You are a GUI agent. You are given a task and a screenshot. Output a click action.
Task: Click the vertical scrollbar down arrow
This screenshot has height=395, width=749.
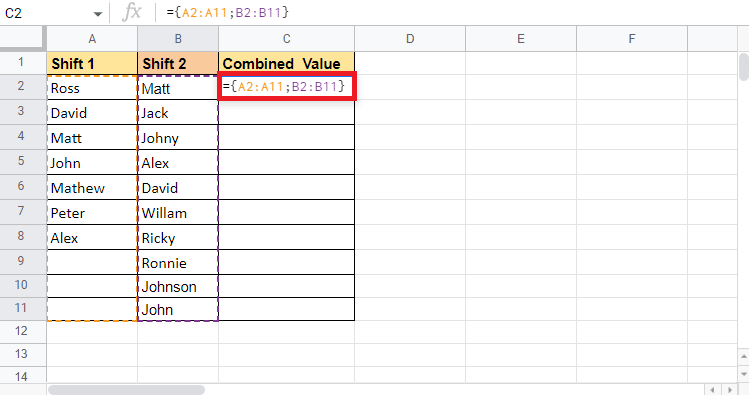pos(743,374)
